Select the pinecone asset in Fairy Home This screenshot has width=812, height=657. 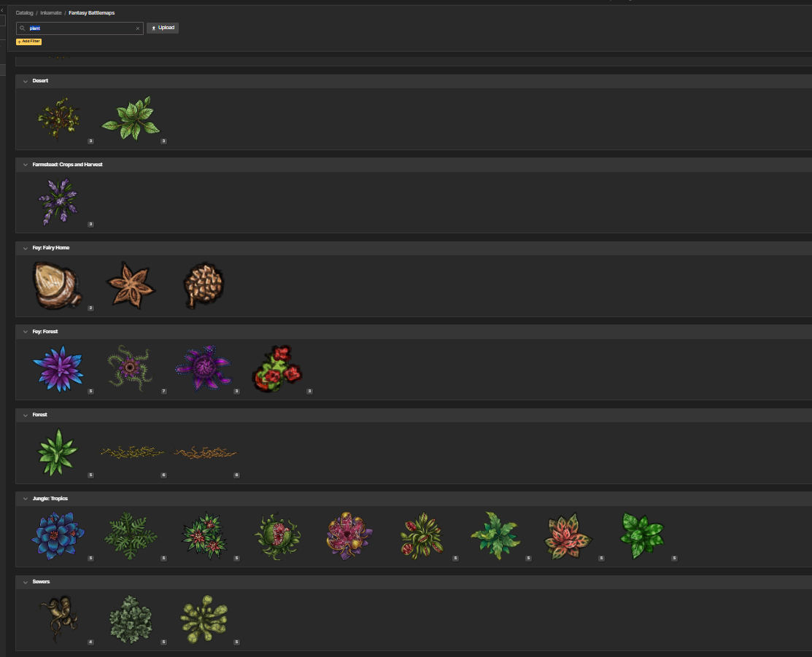[x=204, y=285]
